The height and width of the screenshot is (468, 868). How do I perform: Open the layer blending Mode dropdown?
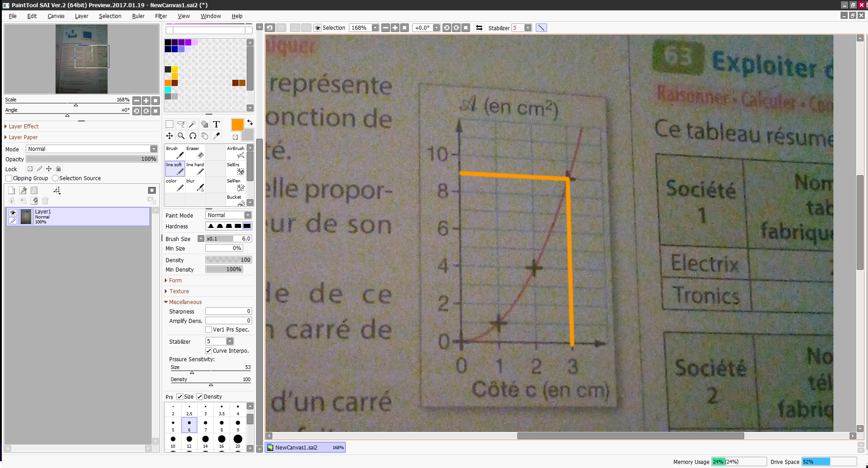point(91,149)
